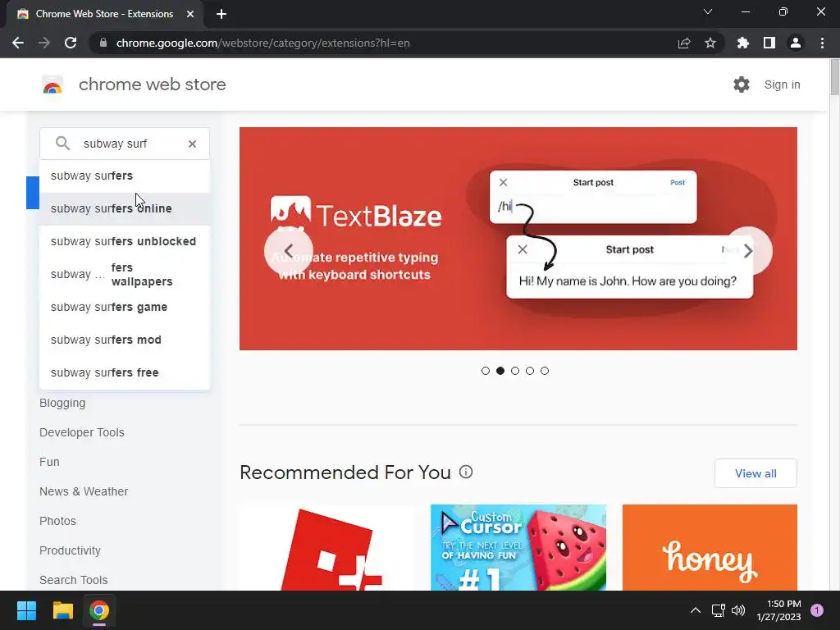Viewport: 840px width, 630px height.
Task: Open the News & Weather category
Action: coord(84,491)
